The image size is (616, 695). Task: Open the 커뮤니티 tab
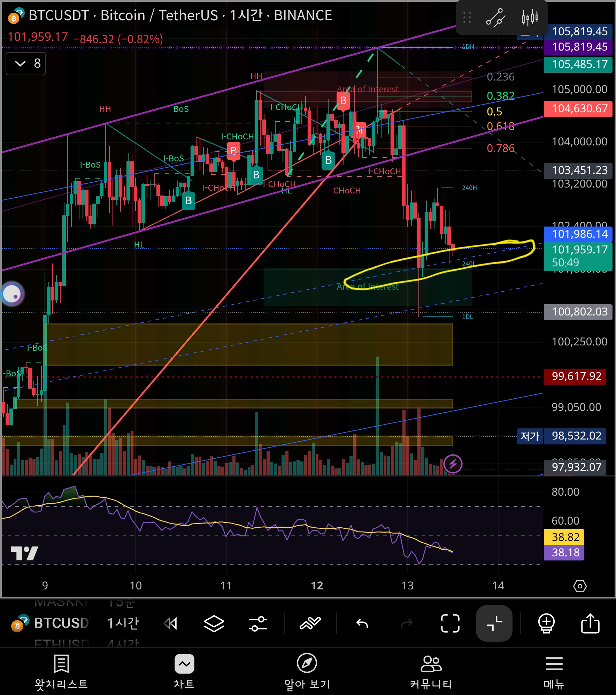pyautogui.click(x=431, y=671)
